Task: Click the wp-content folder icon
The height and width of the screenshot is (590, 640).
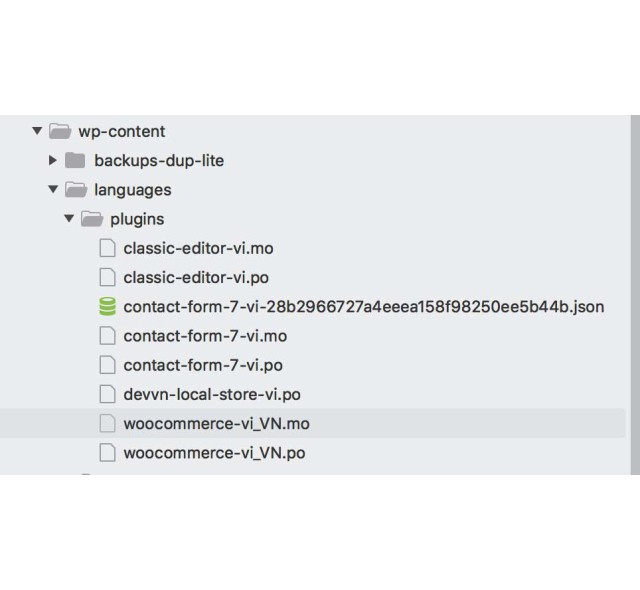Action: point(60,131)
